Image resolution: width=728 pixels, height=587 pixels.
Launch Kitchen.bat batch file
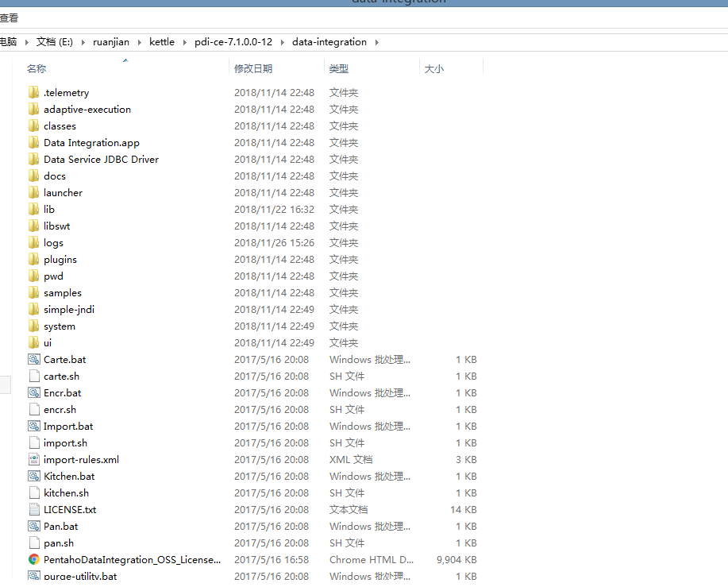(x=67, y=476)
